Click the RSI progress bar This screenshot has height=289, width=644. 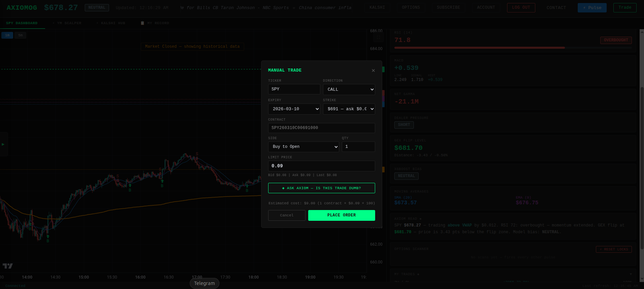point(513,48)
